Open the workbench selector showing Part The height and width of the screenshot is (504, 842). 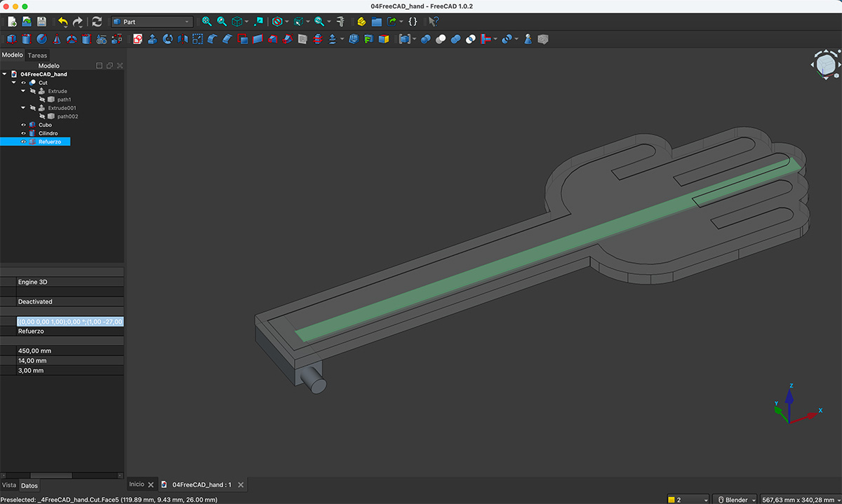point(151,21)
